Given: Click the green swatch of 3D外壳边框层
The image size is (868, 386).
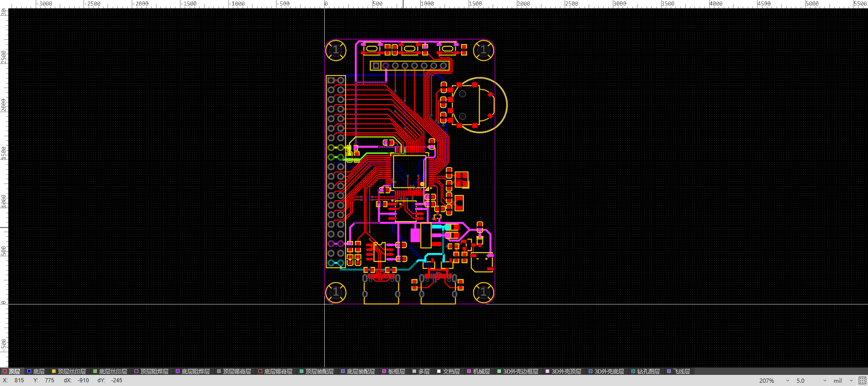Looking at the screenshot, I should 499,371.
